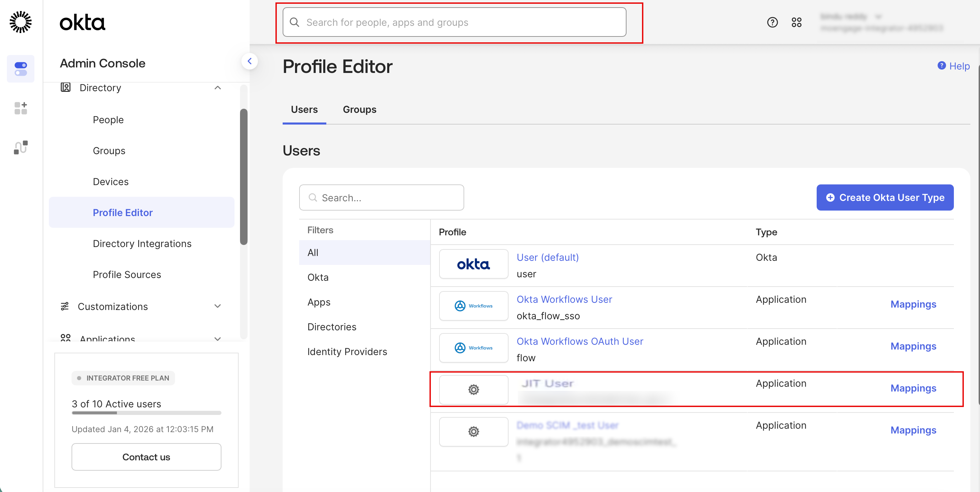The height and width of the screenshot is (492, 980).
Task: Open Mappings for Okta Workflows User
Action: click(x=913, y=304)
